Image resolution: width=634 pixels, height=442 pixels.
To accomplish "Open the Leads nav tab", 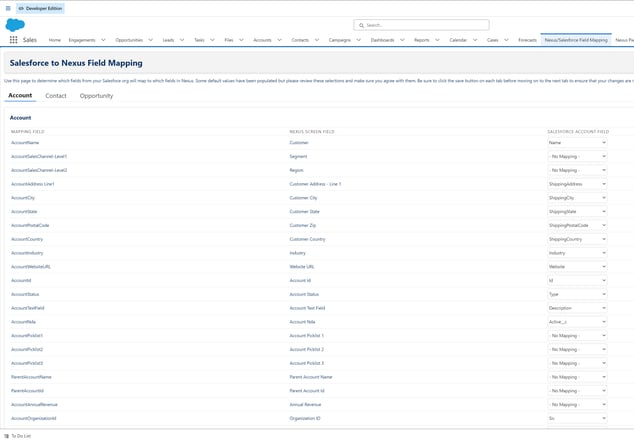I will [x=168, y=40].
